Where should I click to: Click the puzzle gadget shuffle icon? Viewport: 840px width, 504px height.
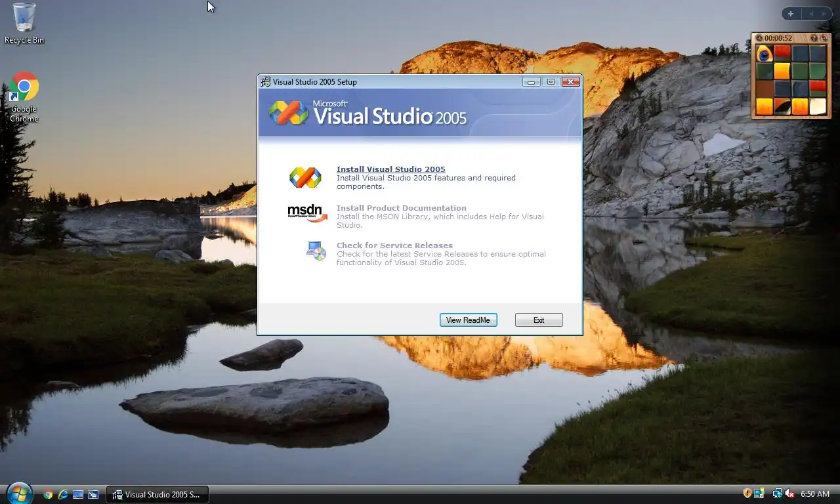[x=824, y=39]
